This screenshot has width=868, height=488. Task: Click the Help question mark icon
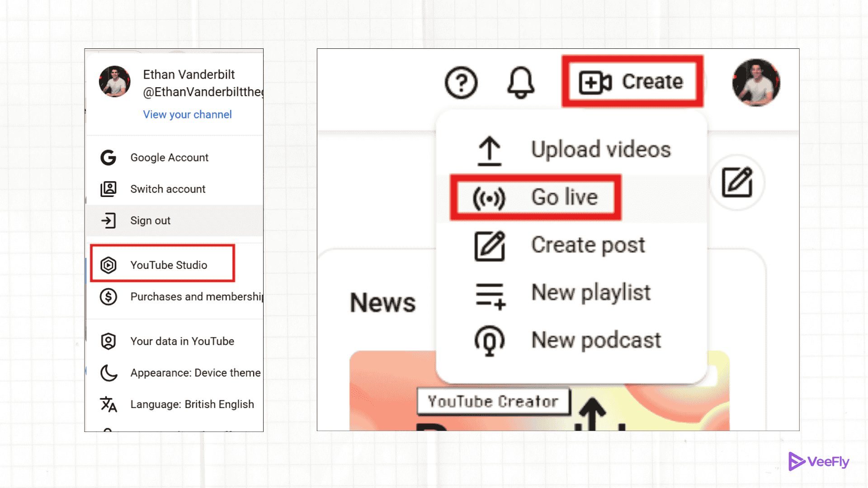[461, 82]
